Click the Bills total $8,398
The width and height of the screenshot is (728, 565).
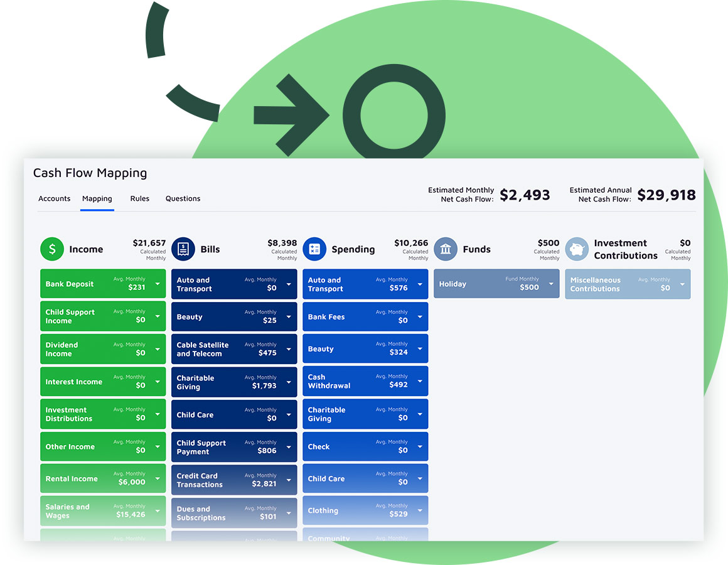(x=282, y=243)
